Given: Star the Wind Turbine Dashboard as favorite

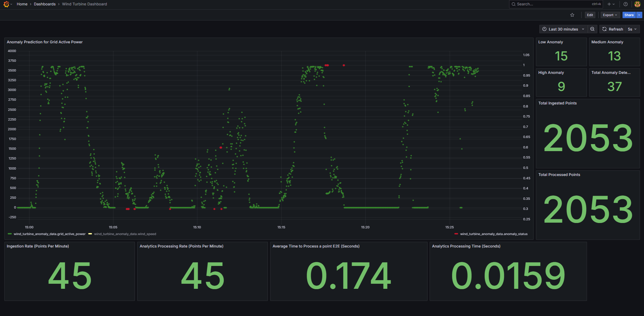Looking at the screenshot, I should [572, 15].
